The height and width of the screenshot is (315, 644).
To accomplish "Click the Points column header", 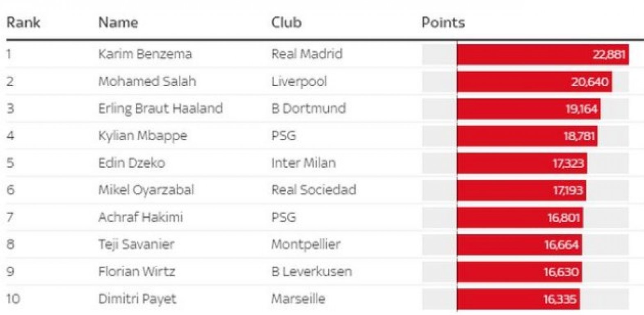I will tap(443, 22).
